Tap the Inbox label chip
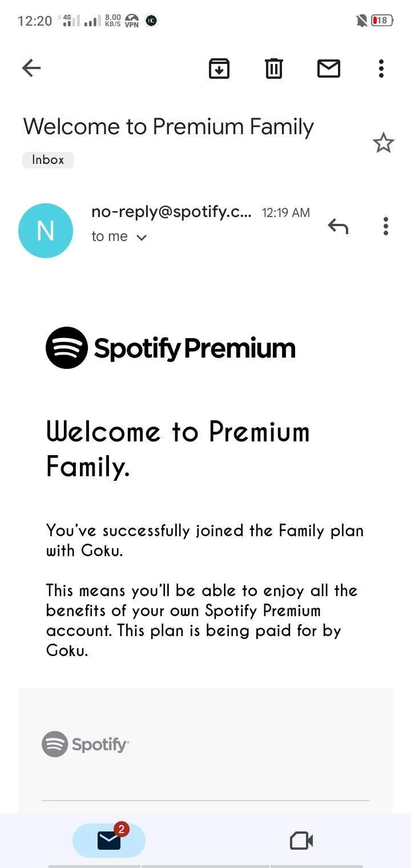411x868 pixels. pyautogui.click(x=48, y=160)
